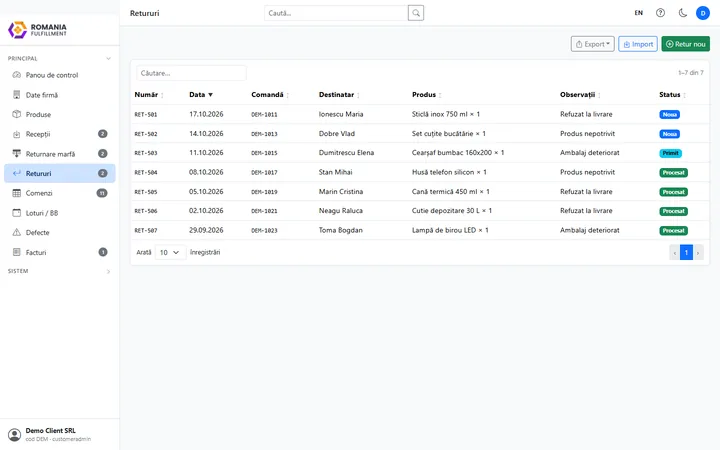Click the Romania Fulfillment logo
The image size is (720, 450).
[37, 29]
